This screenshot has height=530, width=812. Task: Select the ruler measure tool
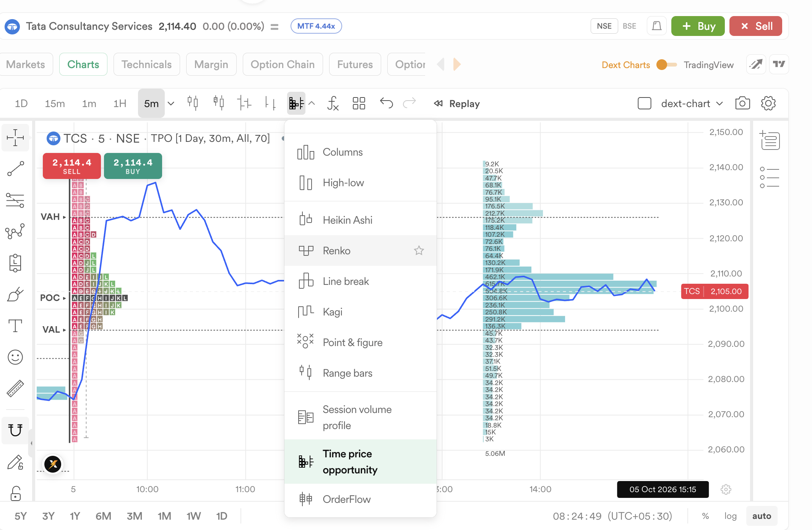[15, 389]
